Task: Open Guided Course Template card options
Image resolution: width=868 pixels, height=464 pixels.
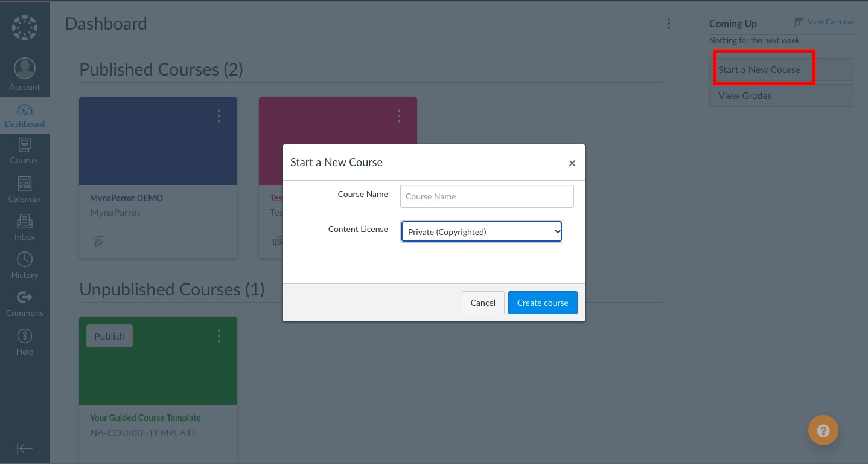Action: point(219,336)
